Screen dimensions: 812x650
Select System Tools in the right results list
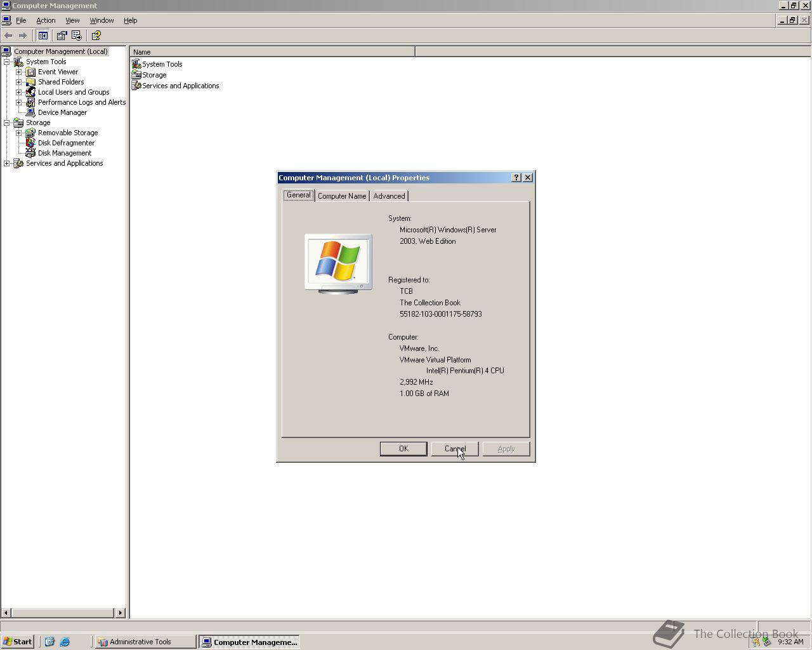coord(157,64)
